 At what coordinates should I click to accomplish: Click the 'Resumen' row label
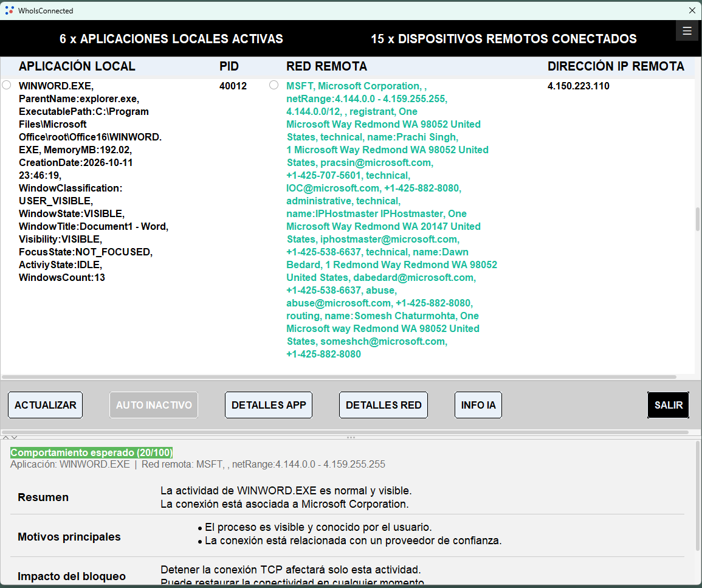pos(43,497)
